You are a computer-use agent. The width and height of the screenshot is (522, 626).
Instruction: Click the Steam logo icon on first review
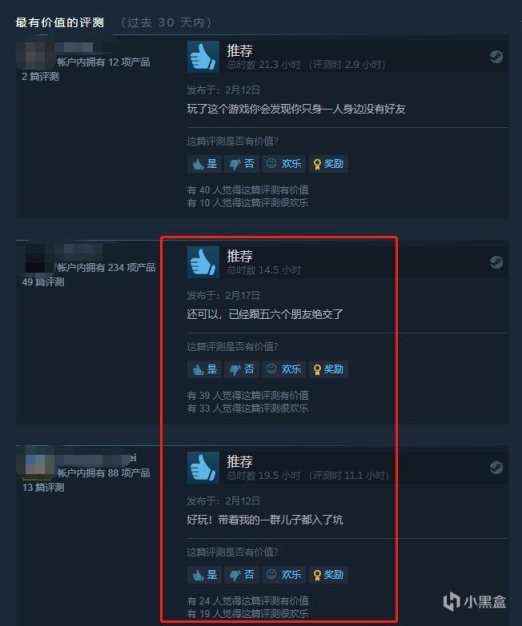coord(496,57)
